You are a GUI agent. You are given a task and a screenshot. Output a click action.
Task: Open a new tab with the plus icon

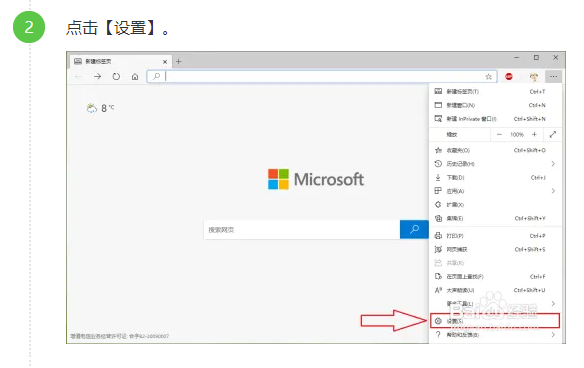tap(179, 61)
